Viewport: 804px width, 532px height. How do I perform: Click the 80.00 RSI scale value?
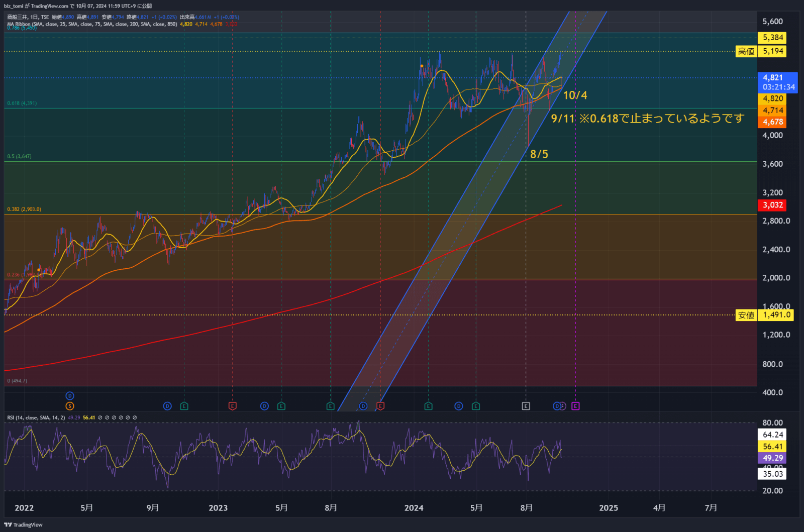coord(773,423)
